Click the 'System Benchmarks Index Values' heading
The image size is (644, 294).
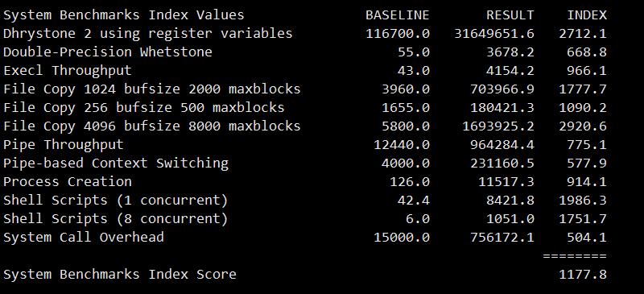tap(124, 15)
